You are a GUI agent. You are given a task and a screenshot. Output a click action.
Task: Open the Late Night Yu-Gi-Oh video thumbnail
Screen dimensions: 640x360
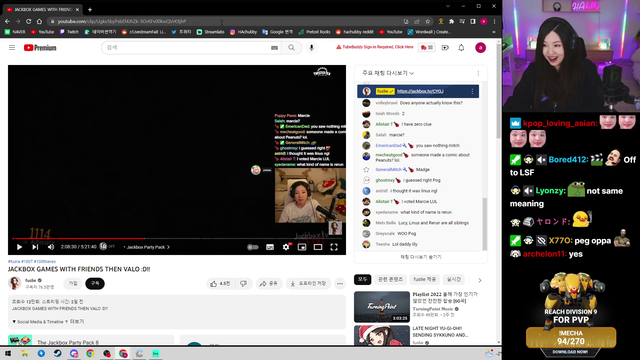coord(382,336)
